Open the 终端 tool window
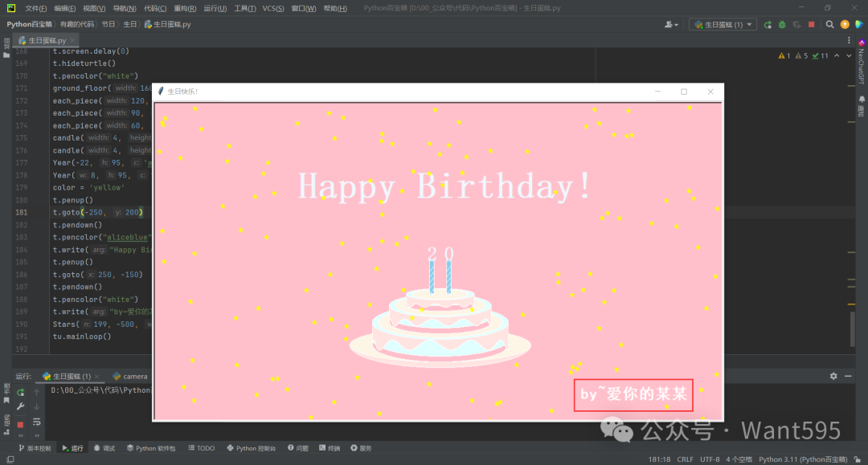This screenshot has width=868, height=465. pyautogui.click(x=330, y=448)
